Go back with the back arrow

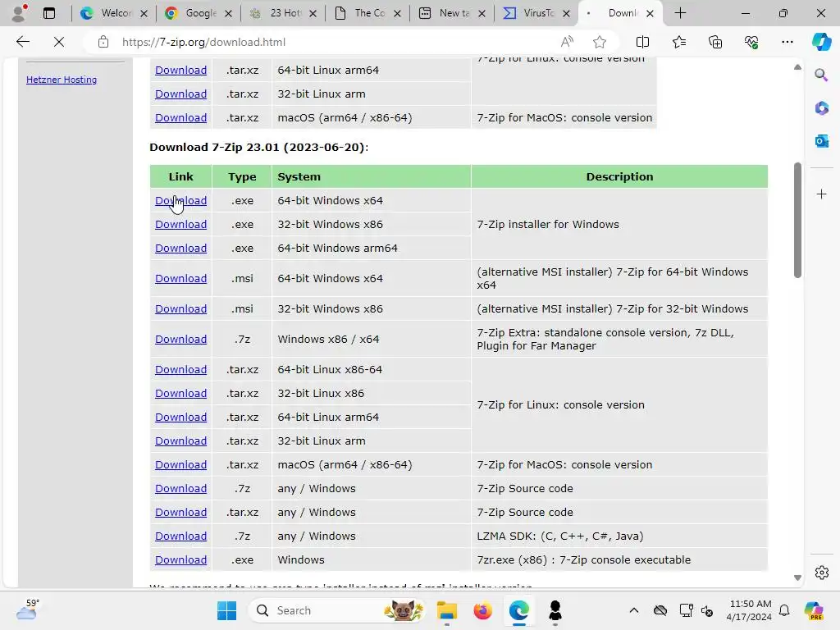(x=22, y=42)
